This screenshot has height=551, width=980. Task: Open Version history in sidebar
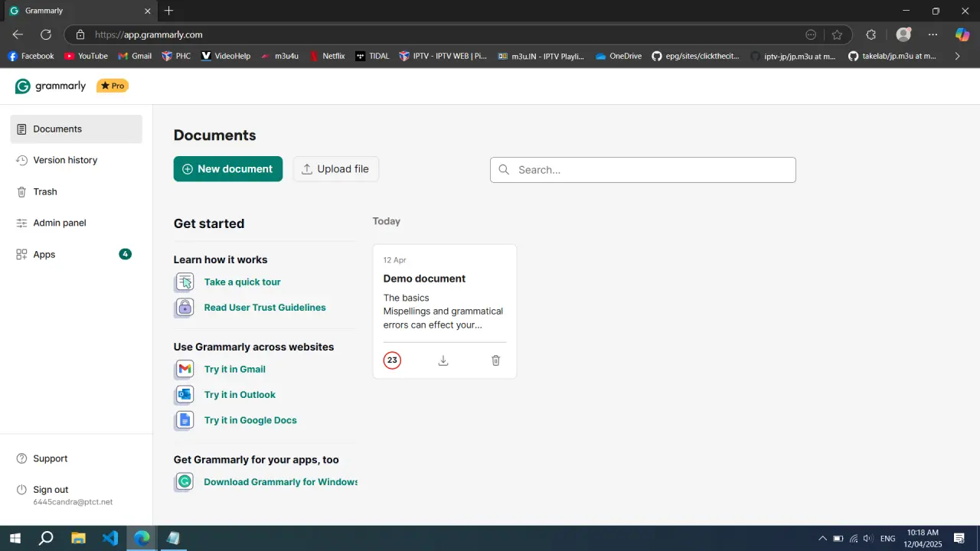[76, 161]
